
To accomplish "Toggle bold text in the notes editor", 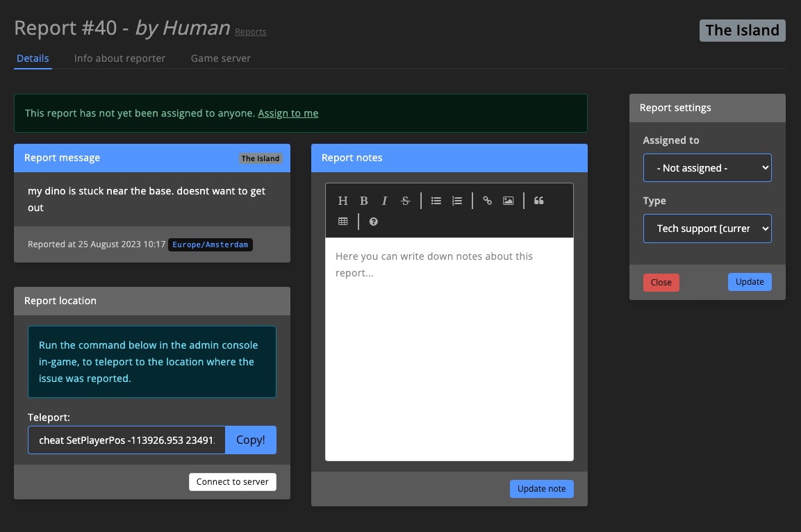I will [363, 201].
